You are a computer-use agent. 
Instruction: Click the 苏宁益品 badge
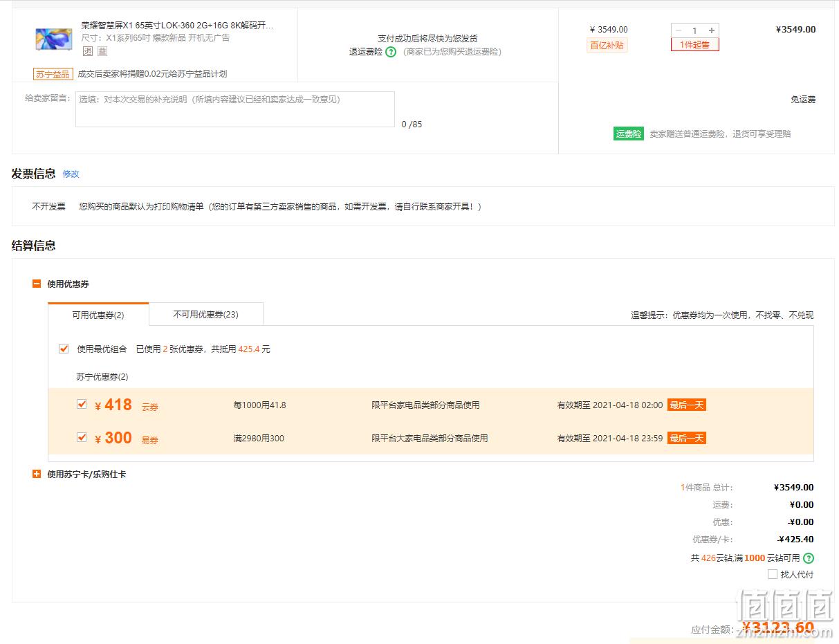coord(53,74)
